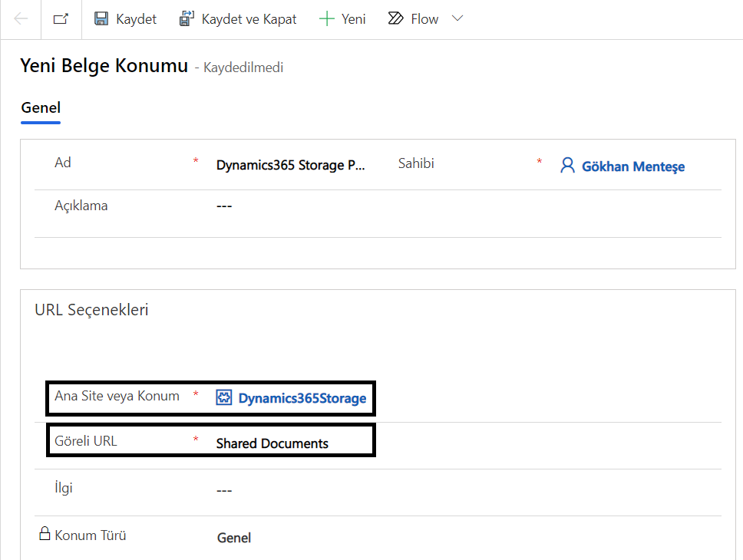The width and height of the screenshot is (743, 560).
Task: Expand the Flow dropdown chevron
Action: 457,18
